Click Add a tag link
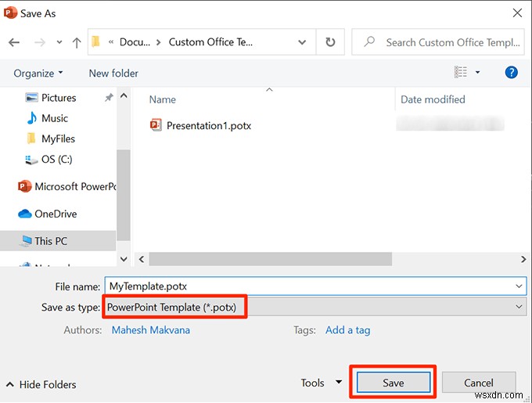 pyautogui.click(x=347, y=329)
